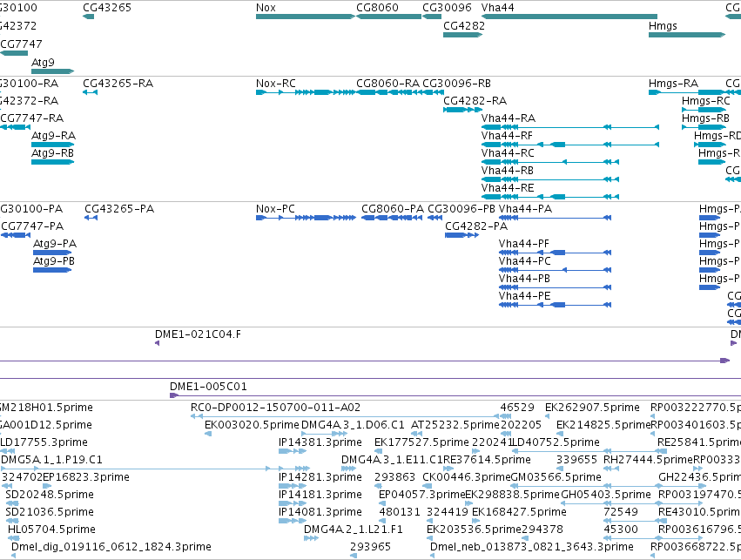Image resolution: width=741 pixels, height=560 pixels.
Task: Click the Hmgs gene bar
Action: coord(687,35)
